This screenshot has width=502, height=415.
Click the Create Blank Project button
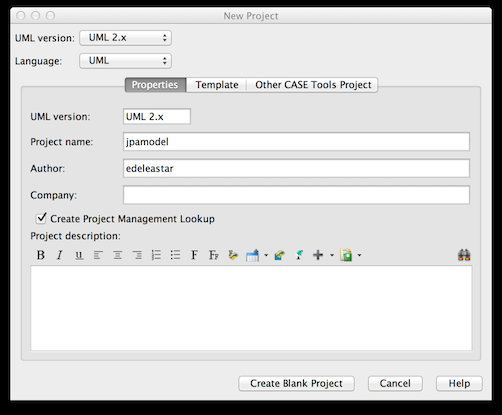[296, 383]
